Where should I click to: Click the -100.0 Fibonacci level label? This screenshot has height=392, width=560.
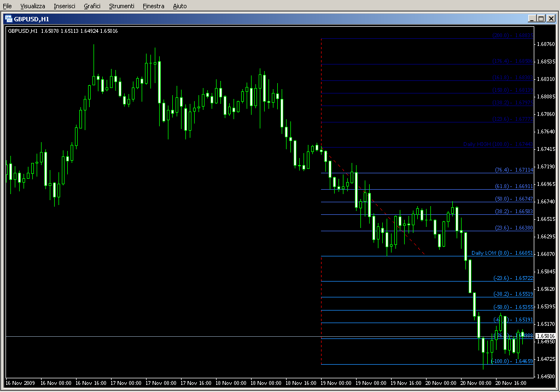coord(512,361)
